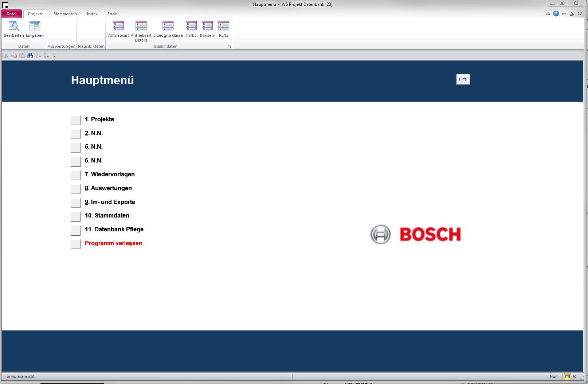Image resolution: width=588 pixels, height=384 pixels.
Task: Open the RL/LL Stammdaten icon
Action: pos(224,29)
